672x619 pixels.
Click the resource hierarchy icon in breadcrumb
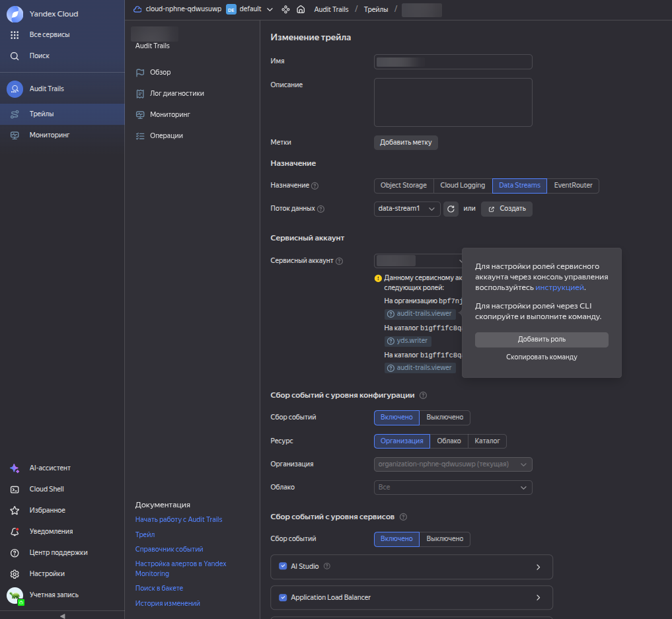point(285,9)
